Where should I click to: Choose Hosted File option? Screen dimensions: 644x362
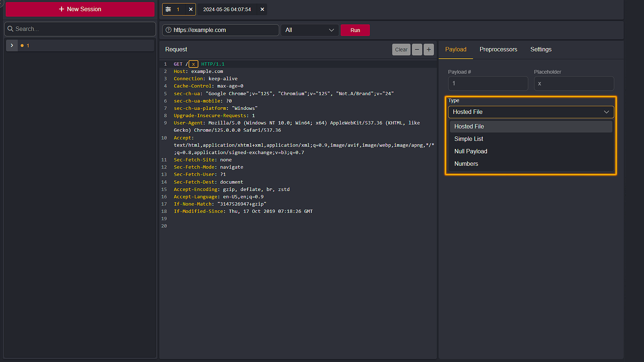tap(531, 126)
